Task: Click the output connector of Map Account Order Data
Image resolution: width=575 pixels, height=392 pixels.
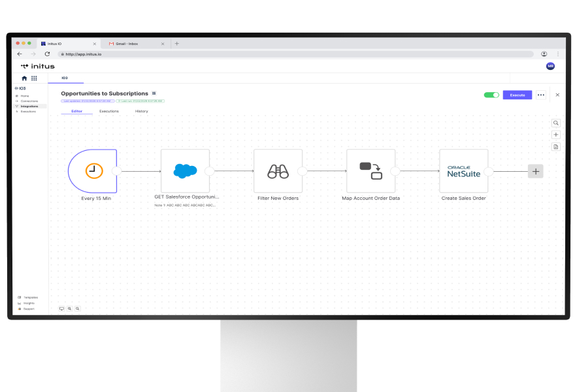Action: click(395, 171)
